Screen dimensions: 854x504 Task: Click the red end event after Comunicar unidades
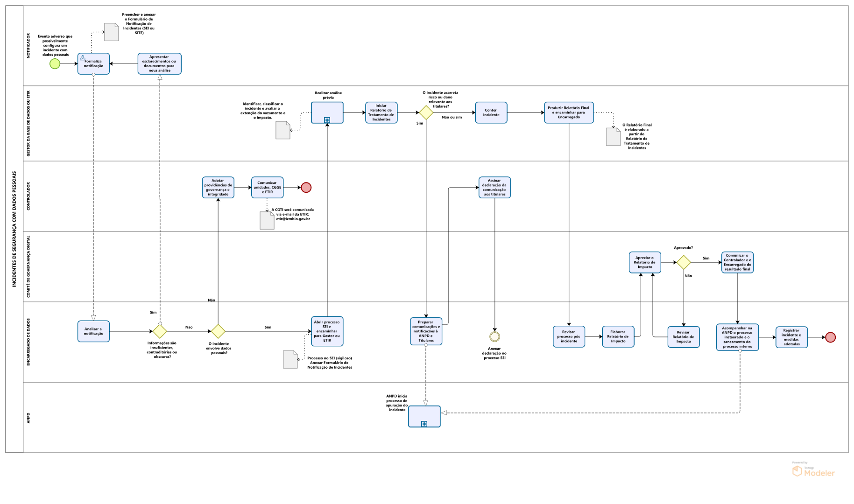(x=306, y=188)
